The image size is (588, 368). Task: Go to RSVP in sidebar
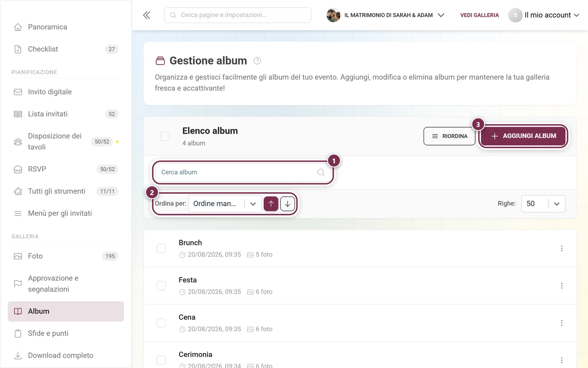(66, 169)
